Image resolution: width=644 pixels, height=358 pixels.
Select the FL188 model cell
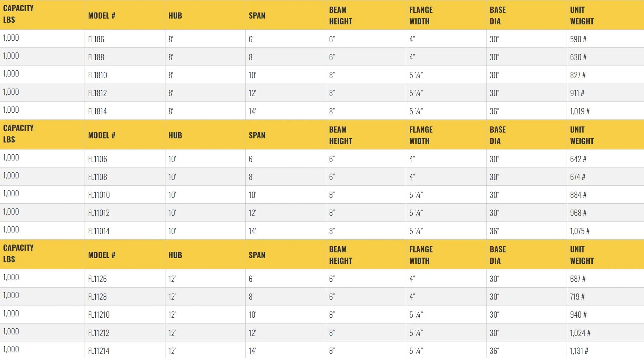pyautogui.click(x=96, y=57)
